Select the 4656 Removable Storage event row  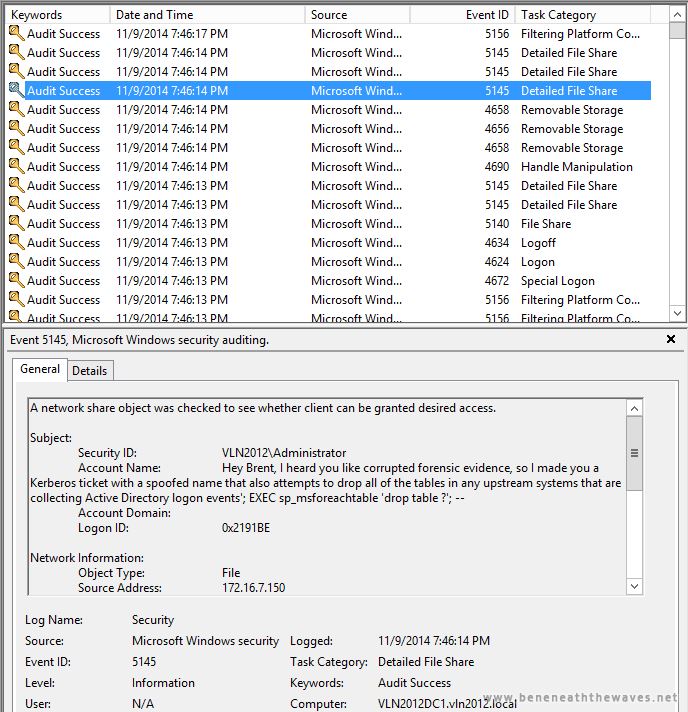330,129
